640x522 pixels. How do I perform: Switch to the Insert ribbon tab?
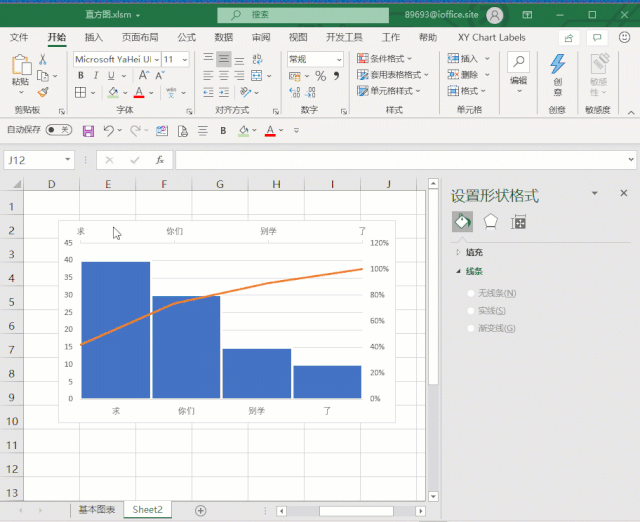coord(93,38)
